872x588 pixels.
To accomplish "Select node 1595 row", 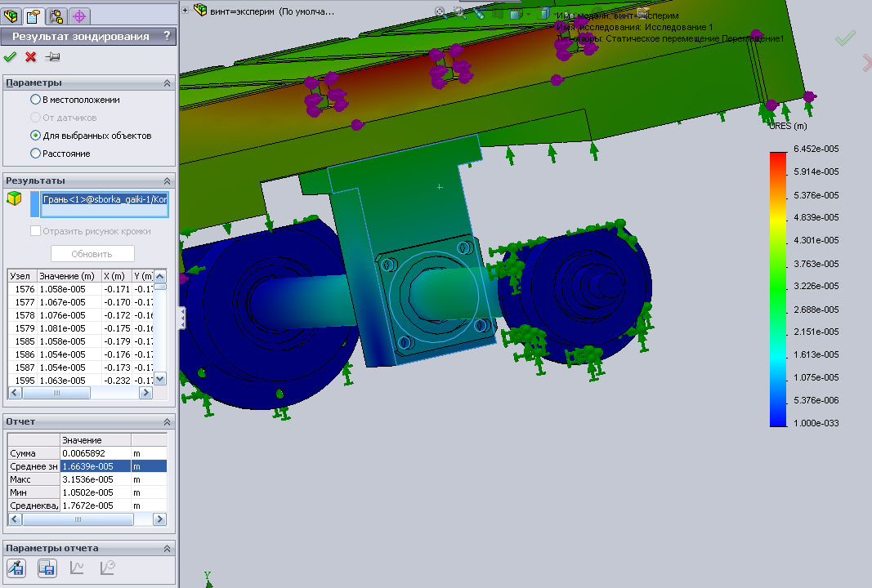I will [81, 380].
